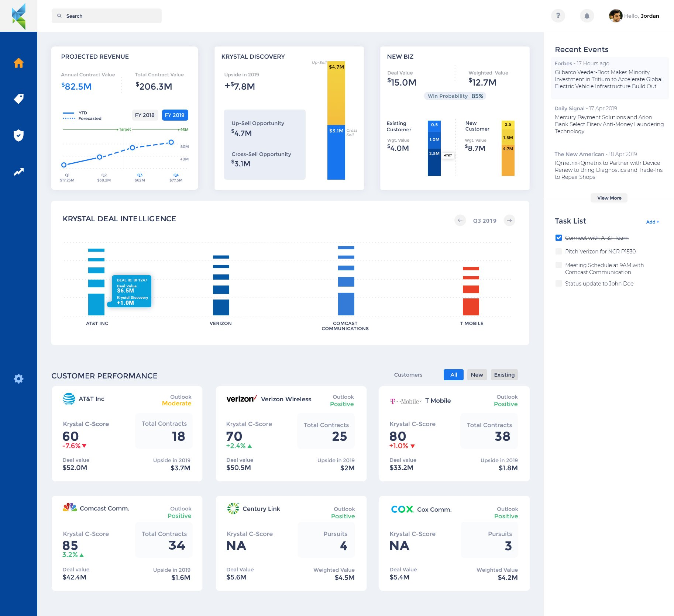The width and height of the screenshot is (674, 616).
Task: Click the help question mark icon
Action: 558,16
